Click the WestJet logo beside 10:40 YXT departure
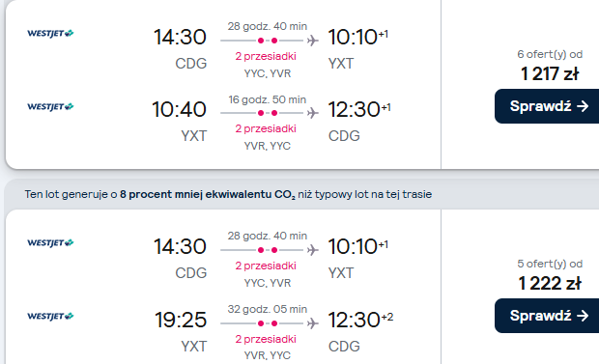This screenshot has width=599, height=364. pyautogui.click(x=50, y=106)
